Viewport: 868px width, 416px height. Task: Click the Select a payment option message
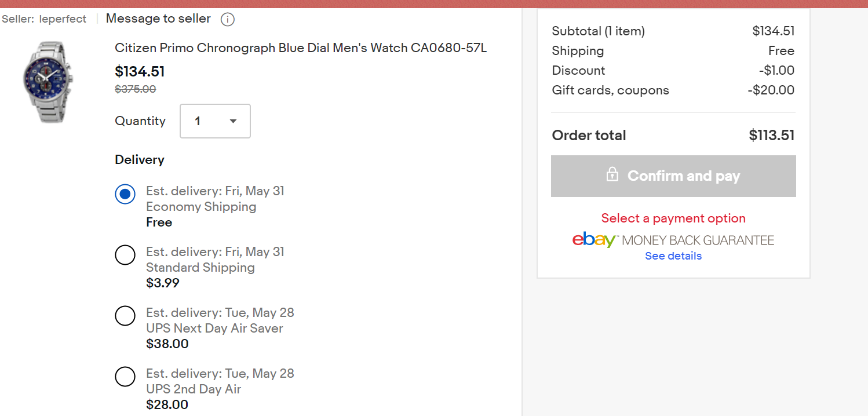pyautogui.click(x=673, y=218)
